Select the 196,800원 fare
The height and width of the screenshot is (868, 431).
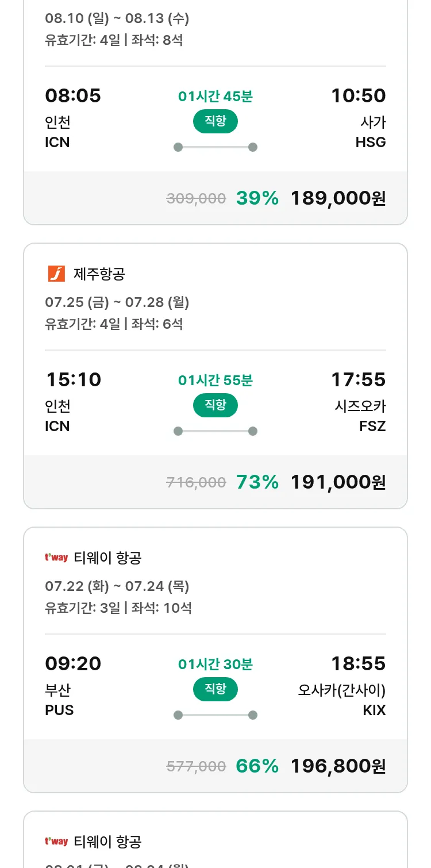[338, 766]
